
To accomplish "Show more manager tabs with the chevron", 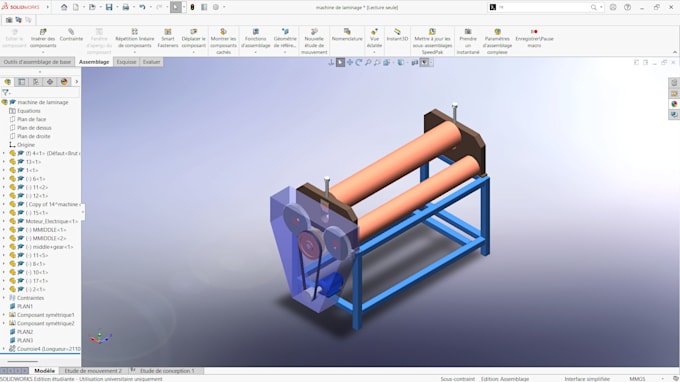I will pyautogui.click(x=77, y=82).
